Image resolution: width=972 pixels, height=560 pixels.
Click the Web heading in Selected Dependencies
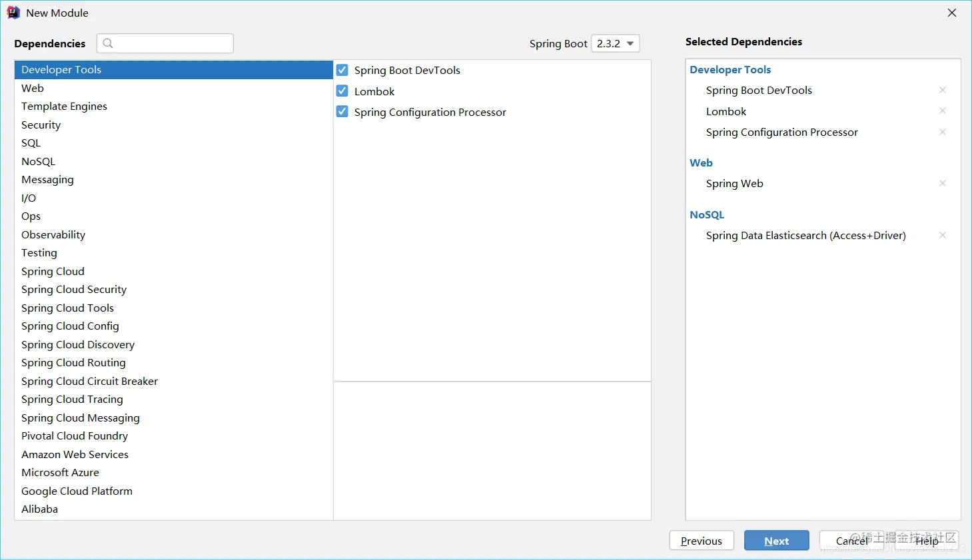pyautogui.click(x=701, y=163)
